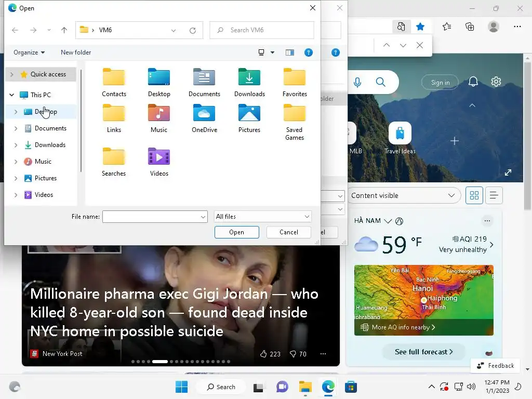The image size is (532, 399).
Task: Expand Documents node in navigation pane
Action: 16,128
